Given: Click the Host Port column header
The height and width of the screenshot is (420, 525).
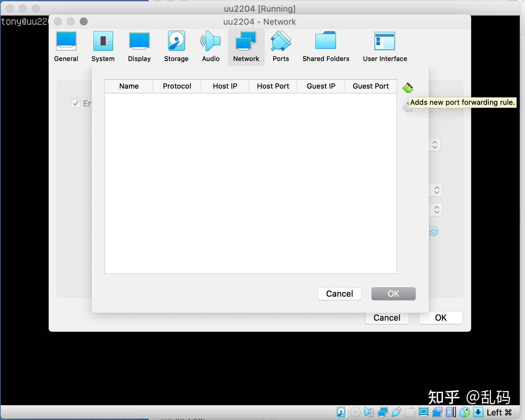Looking at the screenshot, I should pos(273,86).
